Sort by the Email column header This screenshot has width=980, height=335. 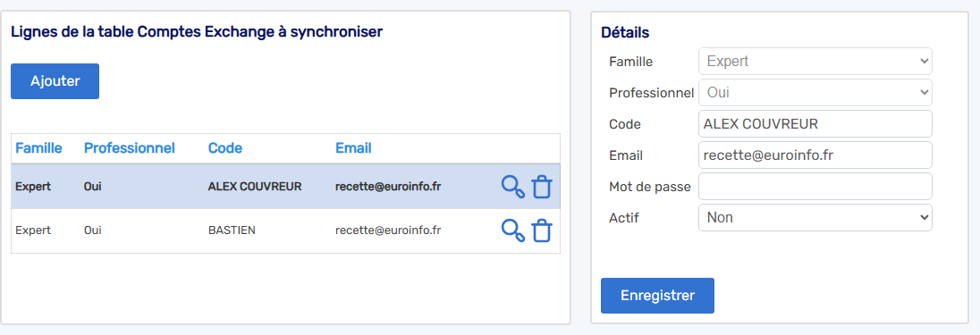354,148
